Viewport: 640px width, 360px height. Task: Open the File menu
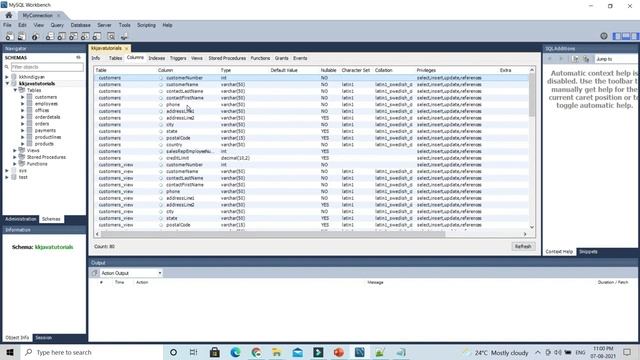[7, 25]
